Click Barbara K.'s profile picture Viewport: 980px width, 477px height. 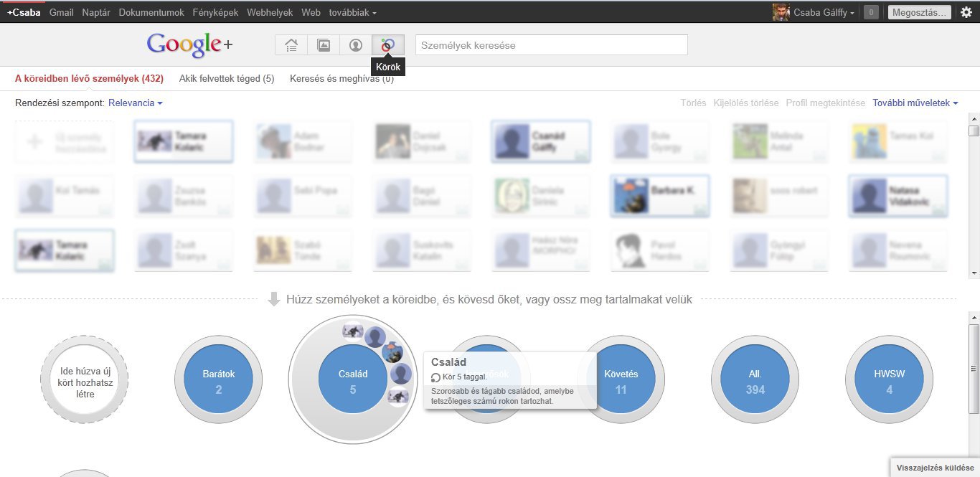[x=631, y=196]
